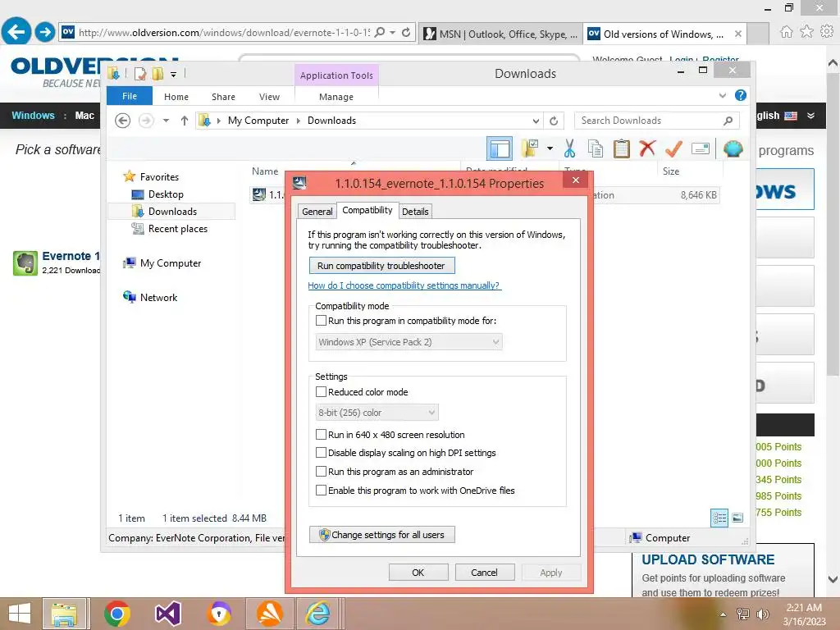Switch to the General tab in Properties
The width and height of the screenshot is (840, 630).
(x=317, y=212)
